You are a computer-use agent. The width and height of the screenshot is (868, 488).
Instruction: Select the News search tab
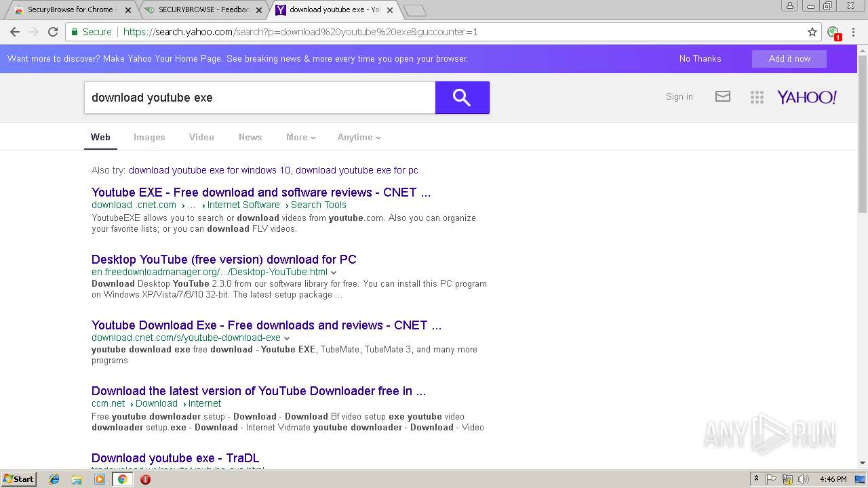click(x=250, y=137)
